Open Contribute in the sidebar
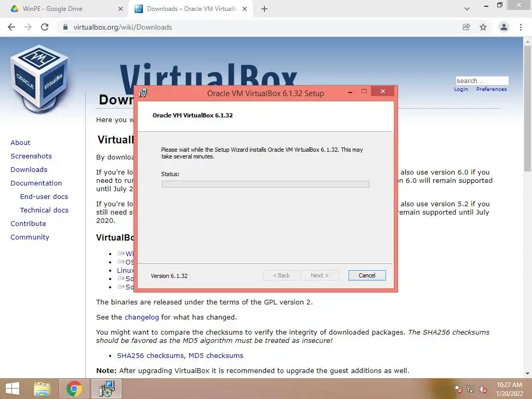This screenshot has height=399, width=532. (x=28, y=223)
